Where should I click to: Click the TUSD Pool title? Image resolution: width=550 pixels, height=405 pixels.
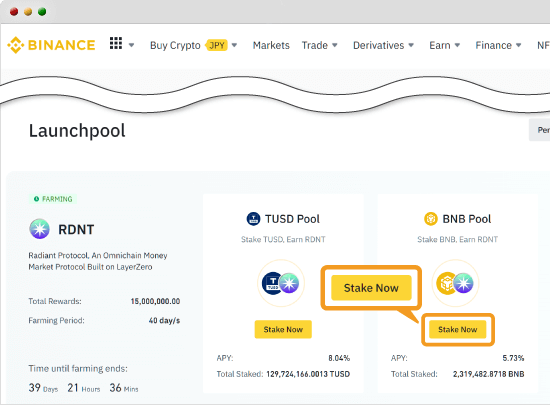coord(292,219)
